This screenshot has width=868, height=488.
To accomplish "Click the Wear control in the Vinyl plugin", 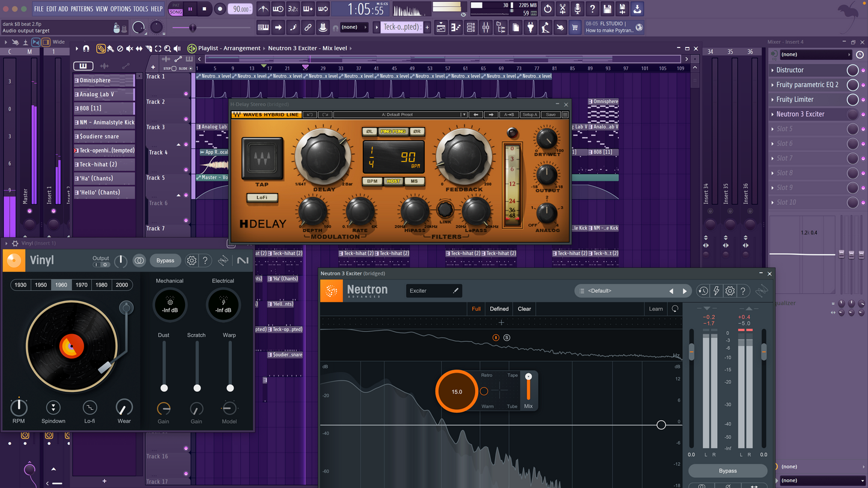I will tap(124, 406).
